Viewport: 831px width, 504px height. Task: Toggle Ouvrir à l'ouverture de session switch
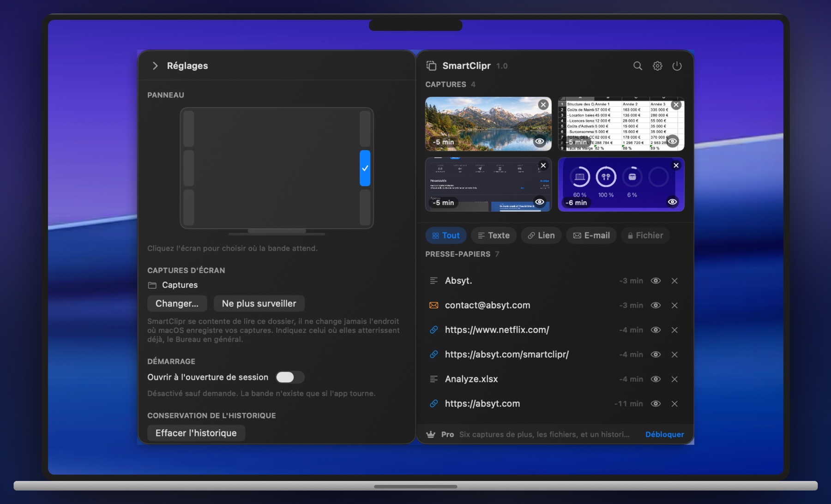coord(290,377)
